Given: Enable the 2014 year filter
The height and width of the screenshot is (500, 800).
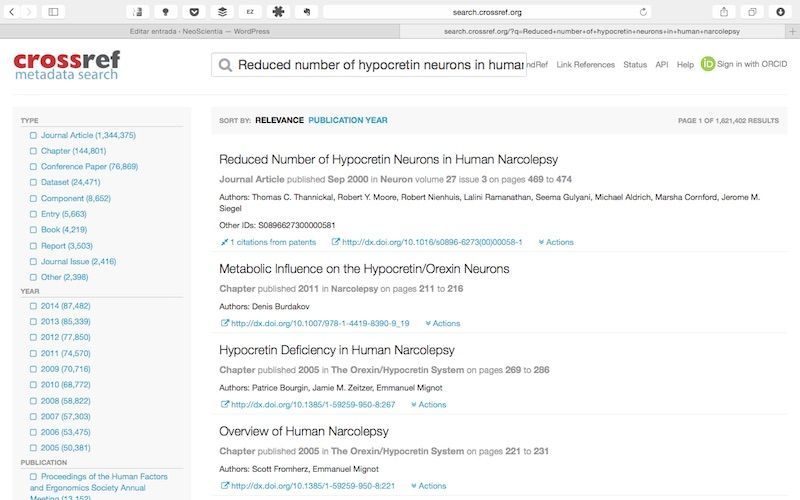Looking at the screenshot, I should [33, 306].
